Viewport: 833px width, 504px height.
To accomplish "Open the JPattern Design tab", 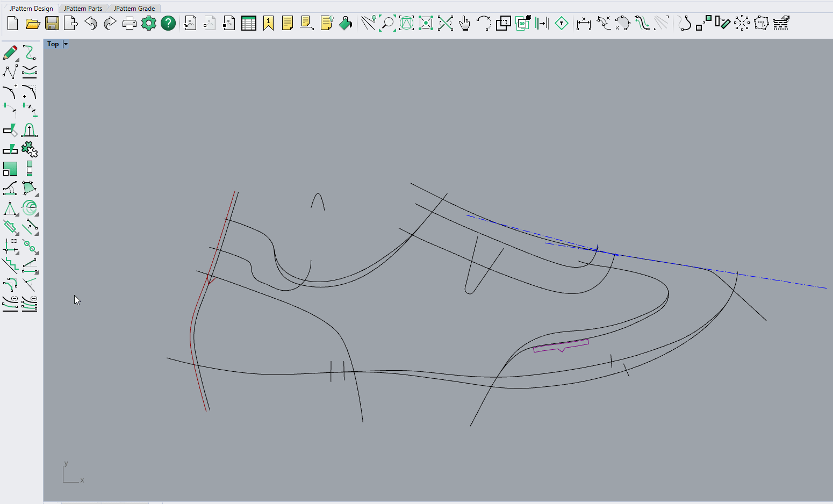I will [x=31, y=8].
